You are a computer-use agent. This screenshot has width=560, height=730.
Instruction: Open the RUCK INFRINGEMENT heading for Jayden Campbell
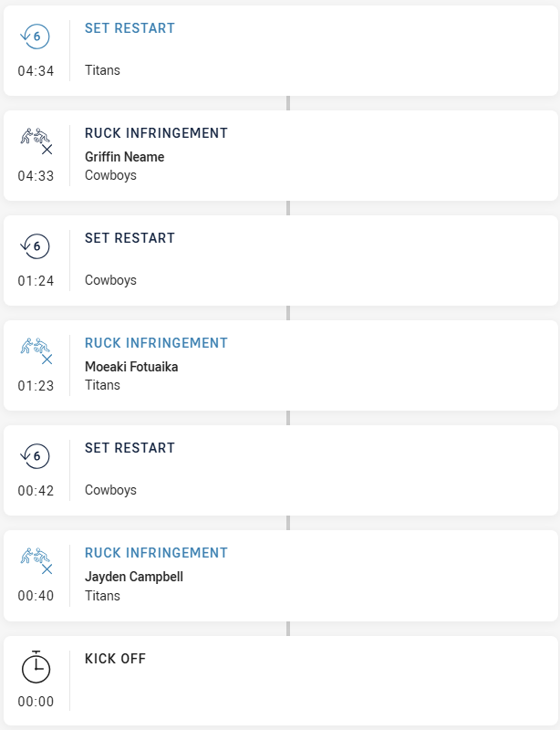click(156, 553)
